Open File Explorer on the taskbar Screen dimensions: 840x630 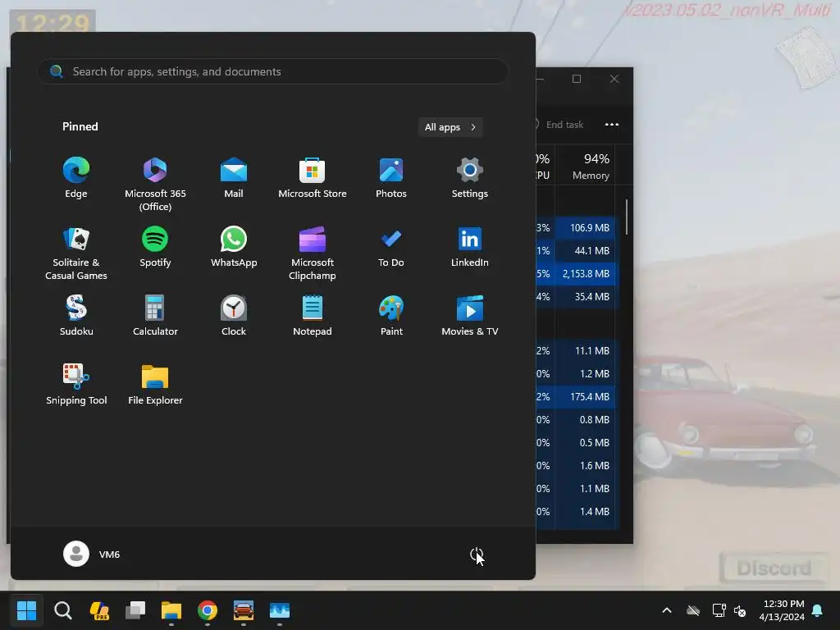(x=171, y=610)
